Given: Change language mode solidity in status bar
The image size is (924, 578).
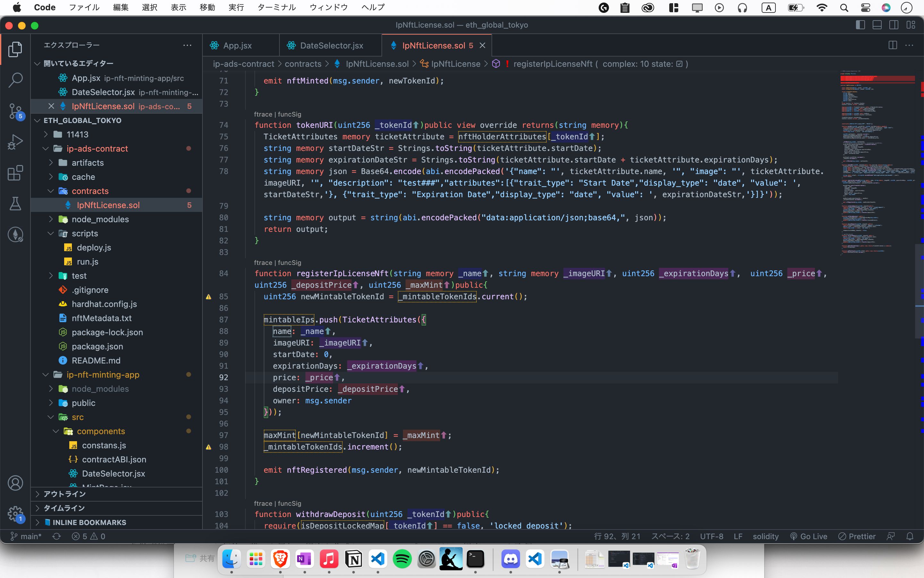Looking at the screenshot, I should pyautogui.click(x=766, y=536).
